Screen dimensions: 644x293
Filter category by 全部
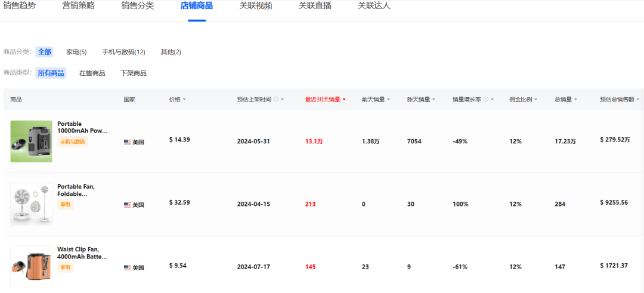point(44,52)
